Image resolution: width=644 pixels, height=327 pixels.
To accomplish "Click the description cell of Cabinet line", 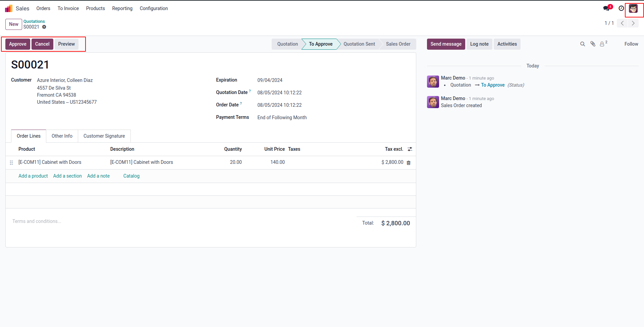I will [x=142, y=162].
